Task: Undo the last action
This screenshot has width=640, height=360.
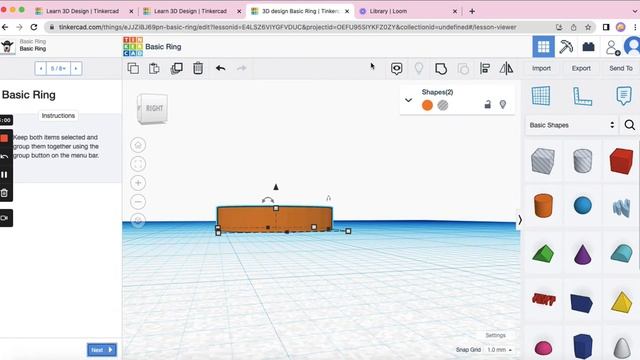Action: [220, 68]
